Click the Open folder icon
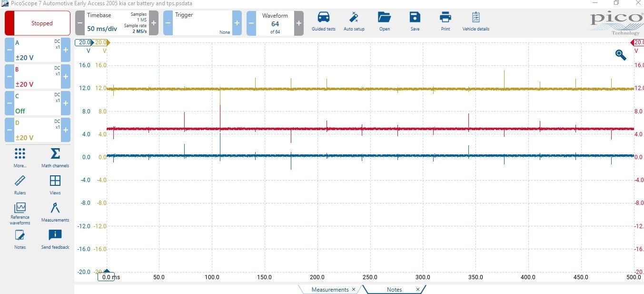The height and width of the screenshot is (294, 644). [384, 18]
